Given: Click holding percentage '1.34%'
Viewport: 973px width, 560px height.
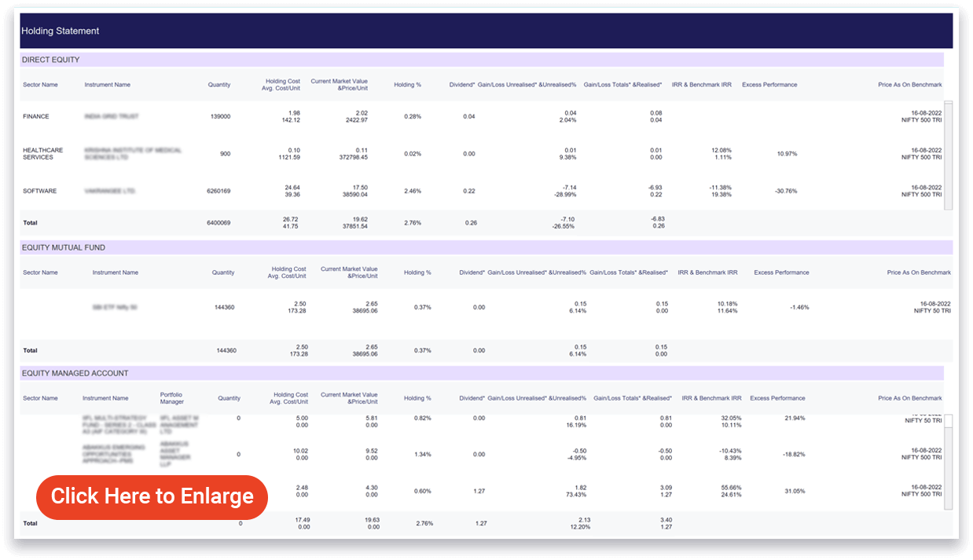Looking at the screenshot, I should click(x=422, y=454).
